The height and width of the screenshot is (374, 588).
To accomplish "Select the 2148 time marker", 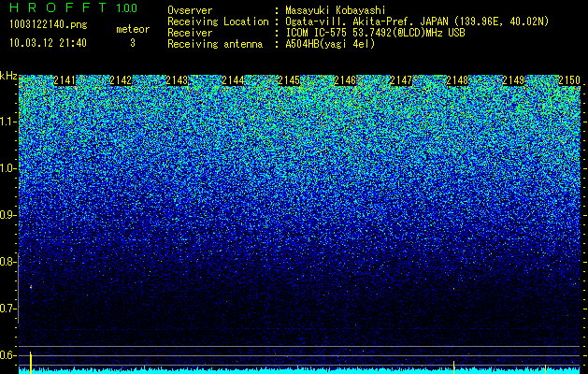I will coord(457,80).
